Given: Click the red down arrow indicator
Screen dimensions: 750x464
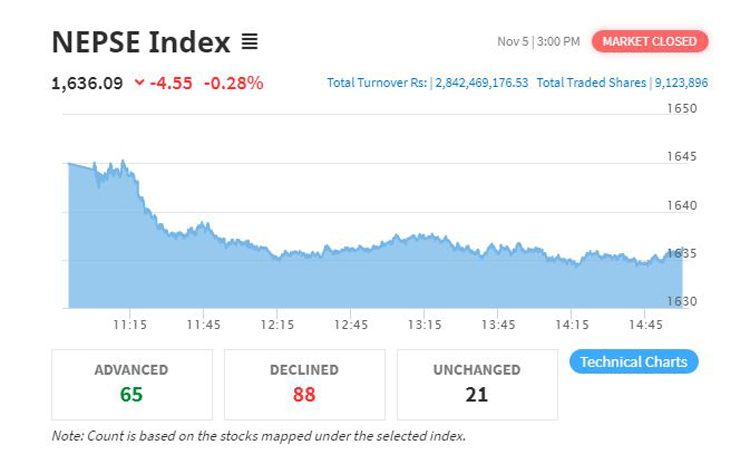Looking at the screenshot, I should 138,83.
